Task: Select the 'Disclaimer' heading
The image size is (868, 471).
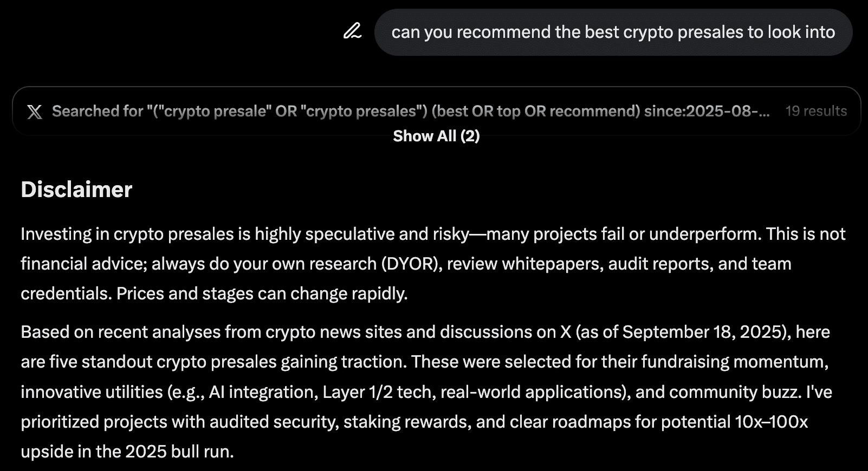Action: click(x=76, y=189)
